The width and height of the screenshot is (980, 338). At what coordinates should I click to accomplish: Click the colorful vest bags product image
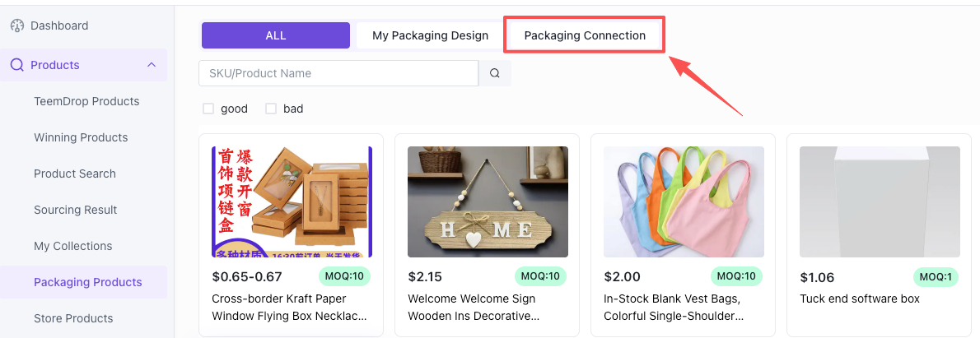[684, 202]
